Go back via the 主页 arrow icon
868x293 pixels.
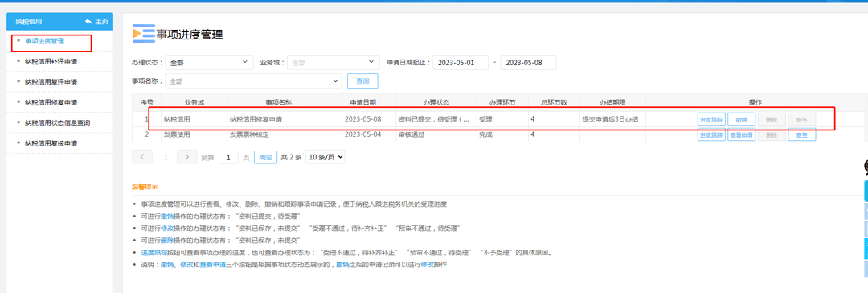pos(88,22)
